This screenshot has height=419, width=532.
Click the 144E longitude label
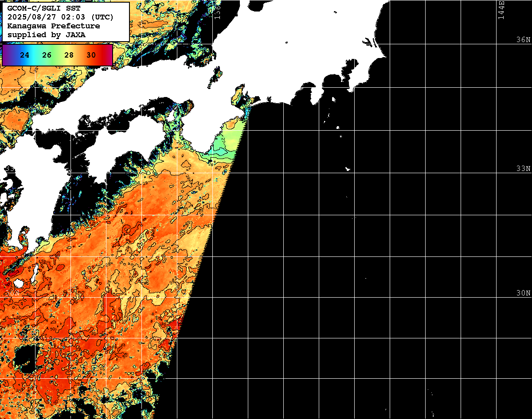pyautogui.click(x=501, y=10)
